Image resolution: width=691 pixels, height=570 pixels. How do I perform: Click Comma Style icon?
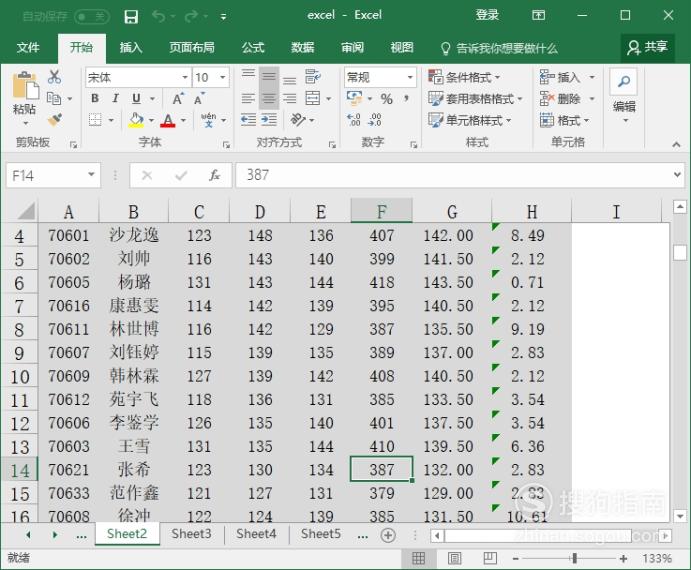(x=406, y=98)
